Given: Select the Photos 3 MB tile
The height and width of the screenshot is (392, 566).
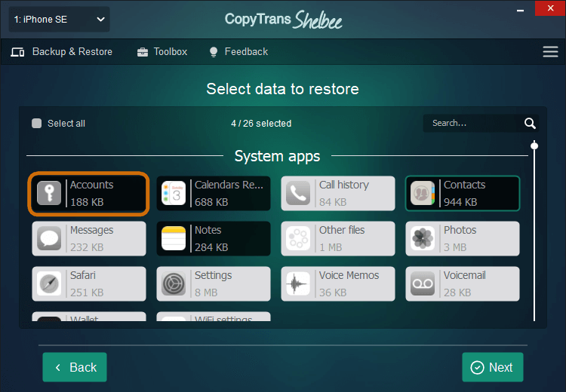Looking at the screenshot, I should [x=463, y=238].
